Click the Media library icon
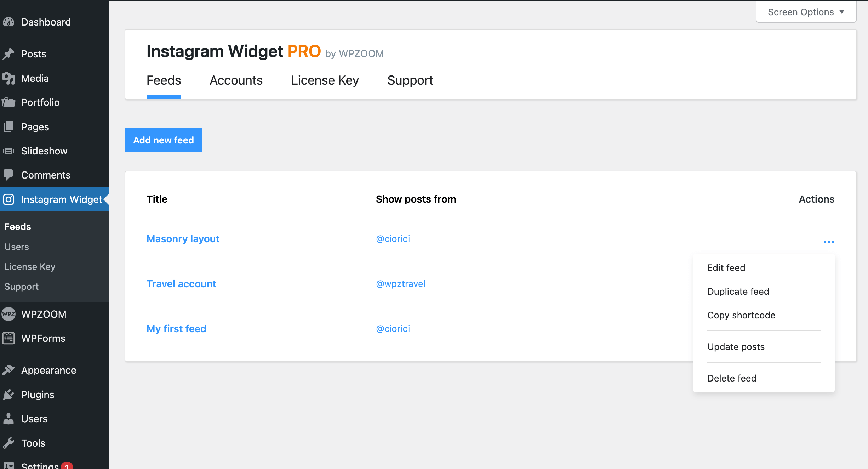Viewport: 868px width, 469px height. (x=8, y=78)
